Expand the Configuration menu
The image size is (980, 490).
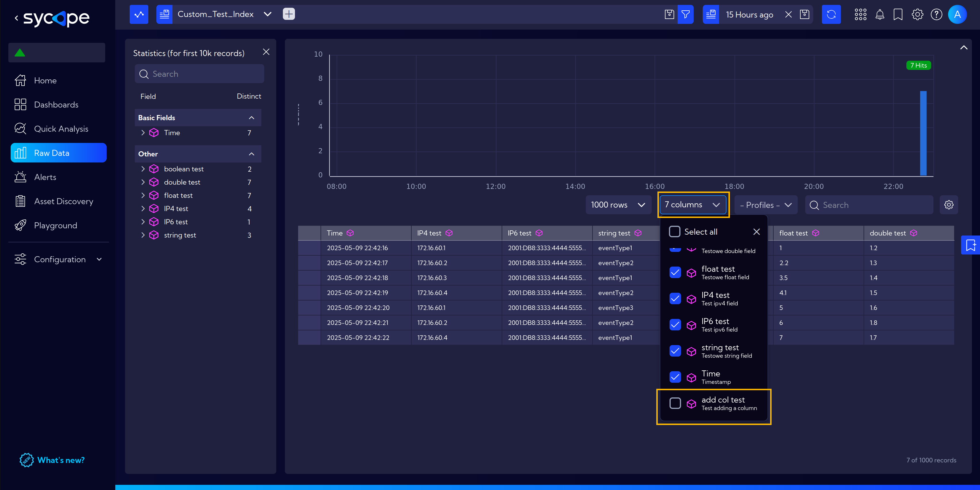[59, 259]
